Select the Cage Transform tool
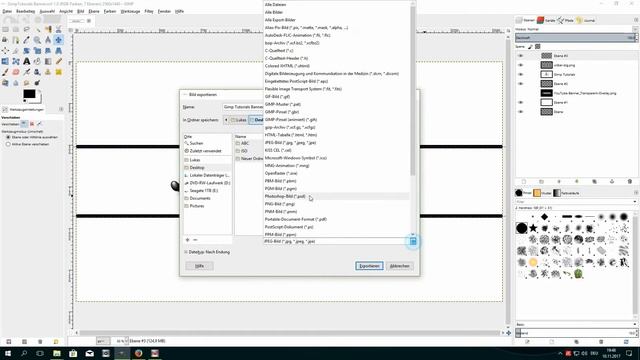The width and height of the screenshot is (640, 360). [x=16, y=61]
